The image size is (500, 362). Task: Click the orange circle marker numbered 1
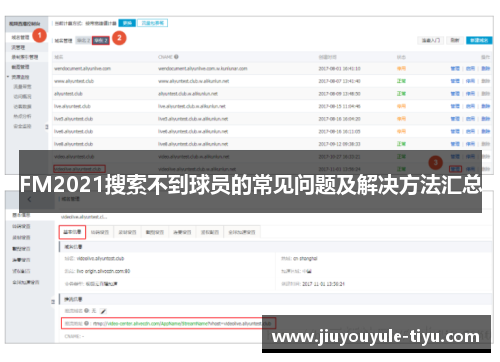click(39, 35)
